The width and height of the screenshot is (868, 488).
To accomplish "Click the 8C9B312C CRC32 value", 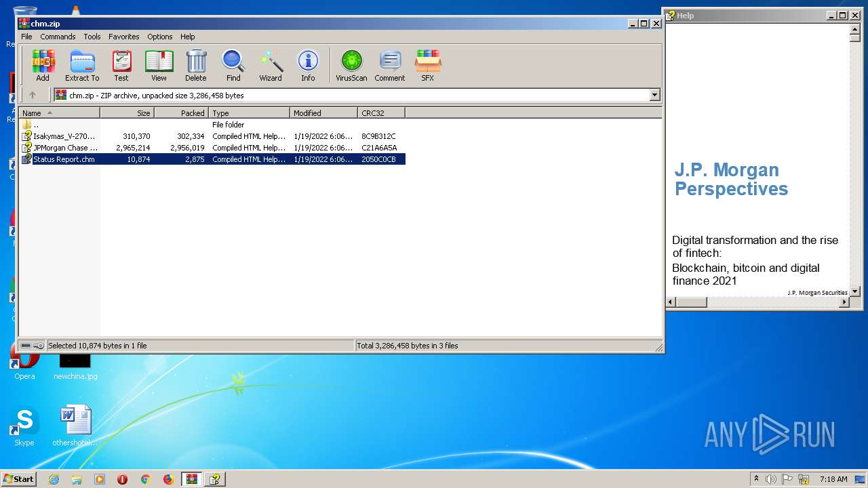I will tap(379, 136).
